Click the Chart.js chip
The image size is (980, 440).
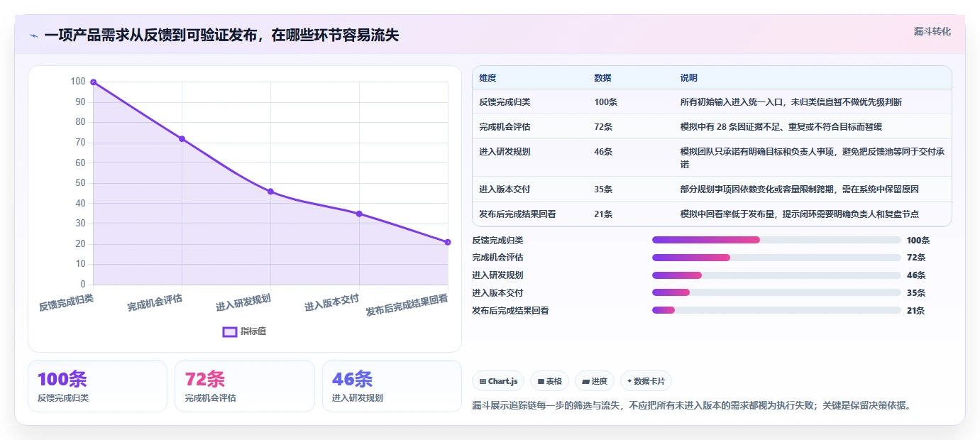tap(499, 381)
